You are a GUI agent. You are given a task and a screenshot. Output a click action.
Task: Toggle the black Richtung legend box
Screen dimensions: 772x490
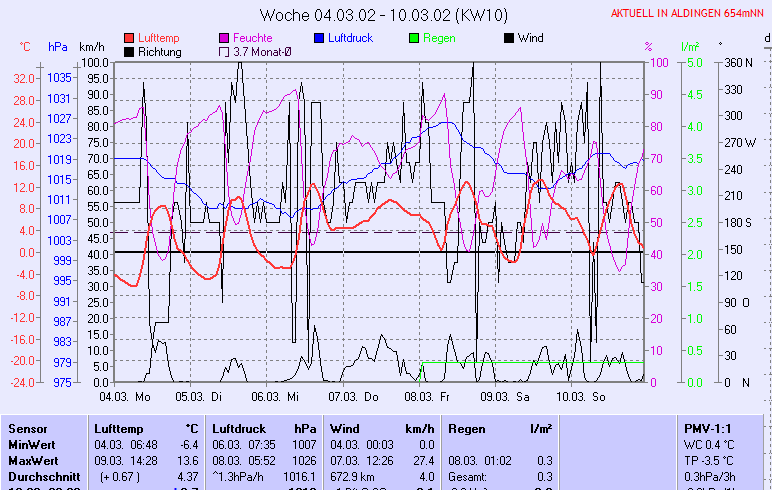pyautogui.click(x=130, y=52)
